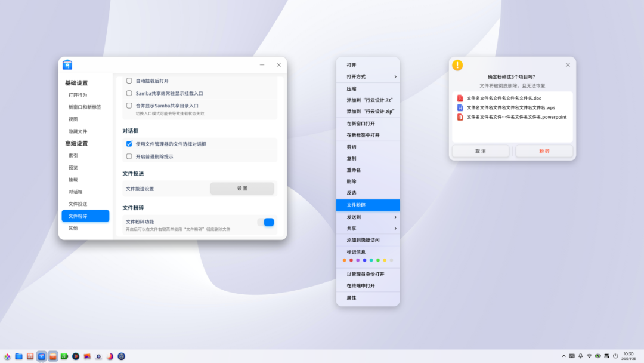Open the red grid multitasking app in taskbar
Viewport: 644px width, 363px height.
[x=30, y=356]
